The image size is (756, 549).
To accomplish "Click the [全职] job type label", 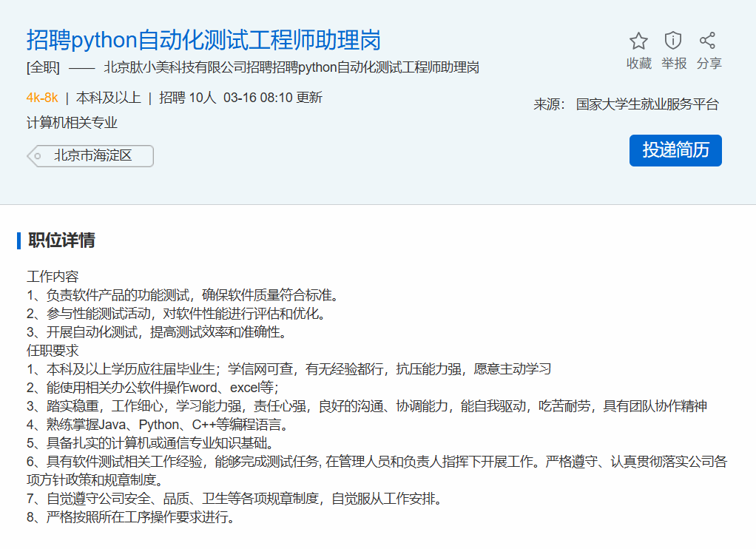I will click(43, 68).
